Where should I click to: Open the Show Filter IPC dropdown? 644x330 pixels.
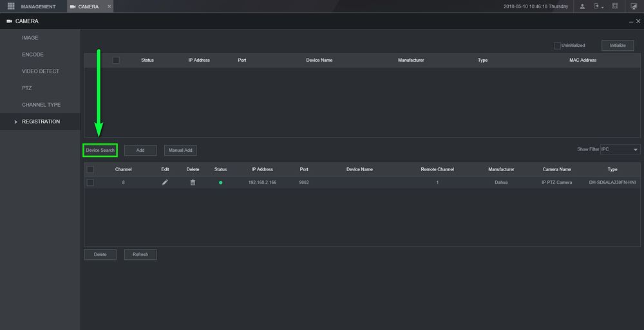coord(620,149)
